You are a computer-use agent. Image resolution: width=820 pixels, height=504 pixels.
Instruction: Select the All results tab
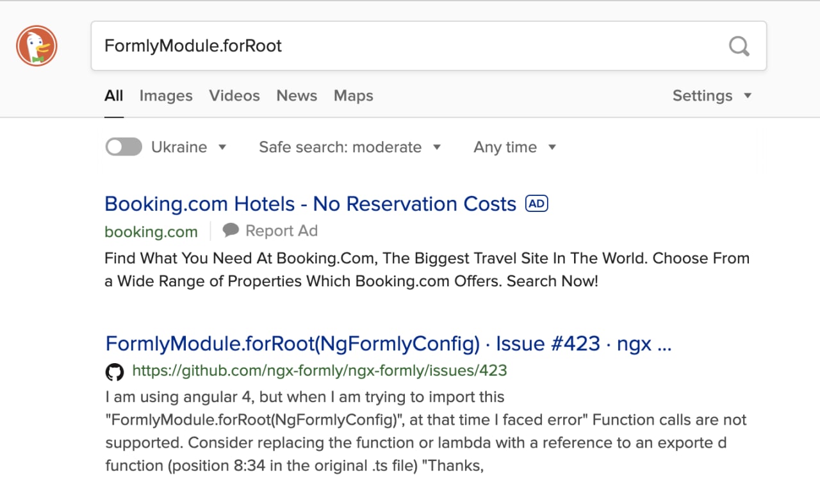[x=114, y=95]
